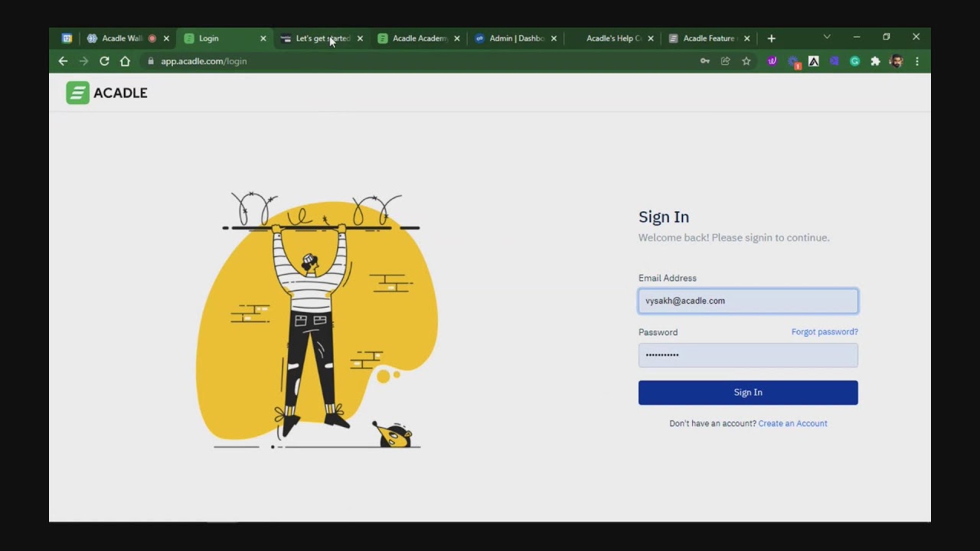View site info via the lock icon
Image resolution: width=980 pixels, height=551 pixels.
(x=151, y=61)
